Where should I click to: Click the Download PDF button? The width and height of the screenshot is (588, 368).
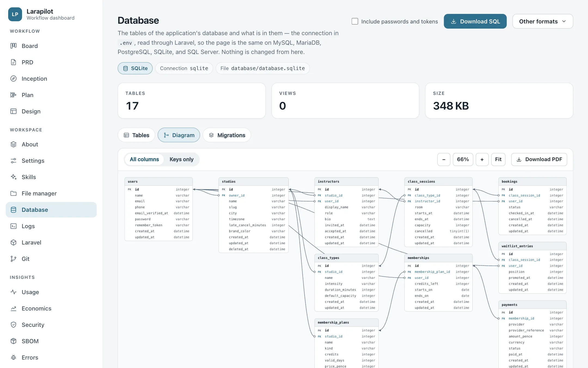[539, 159]
